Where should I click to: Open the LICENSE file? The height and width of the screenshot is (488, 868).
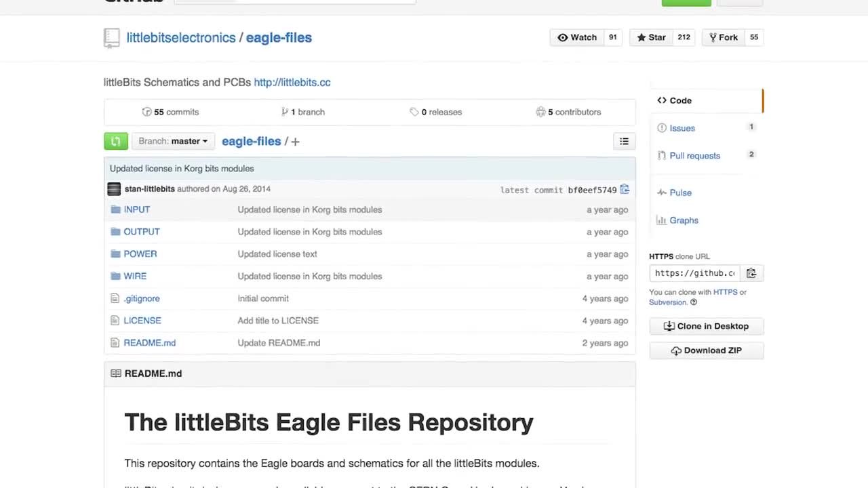point(142,321)
